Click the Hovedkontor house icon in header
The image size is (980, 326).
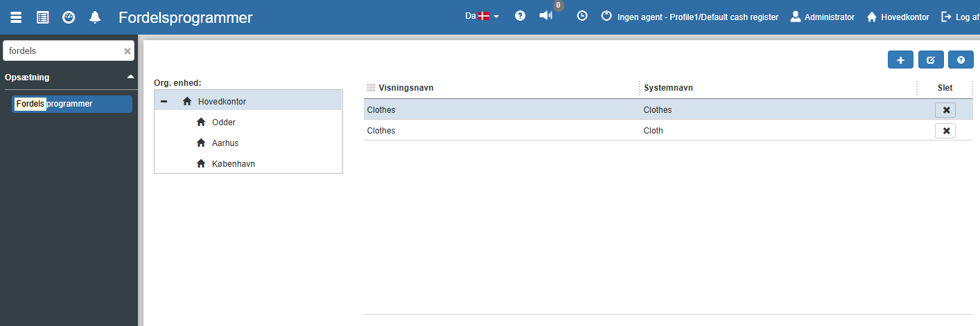pos(872,17)
